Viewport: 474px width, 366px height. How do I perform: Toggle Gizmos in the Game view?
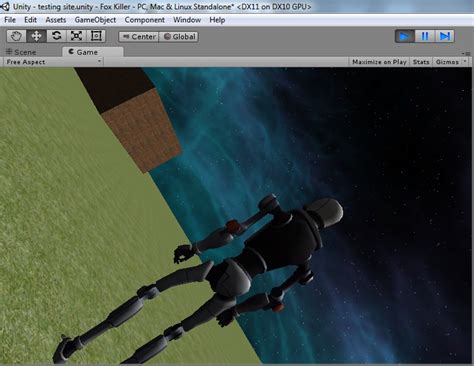447,62
